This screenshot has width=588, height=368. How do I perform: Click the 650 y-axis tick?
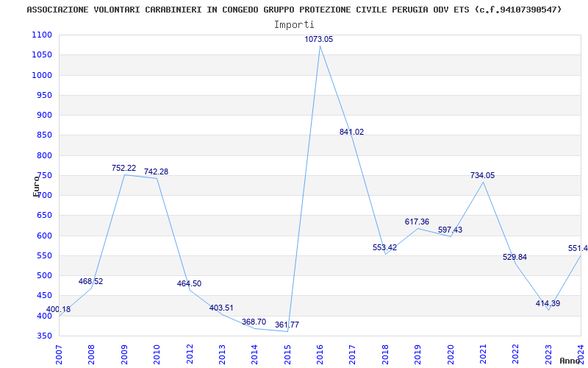pyautogui.click(x=44, y=216)
